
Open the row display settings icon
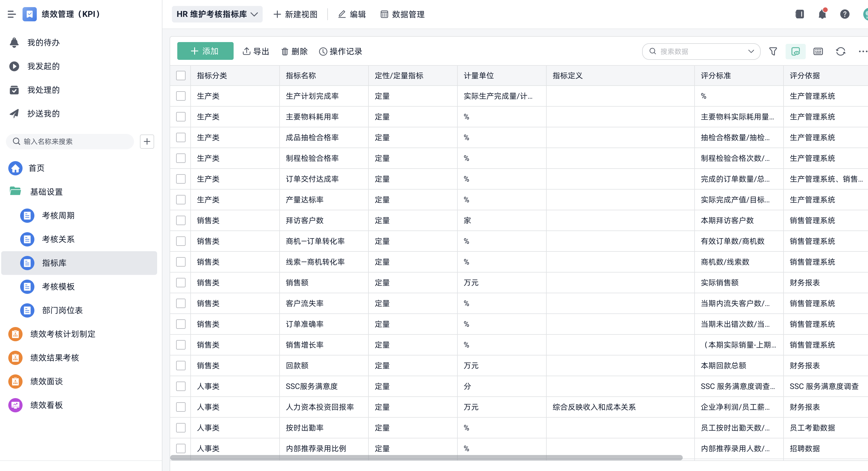pyautogui.click(x=818, y=51)
